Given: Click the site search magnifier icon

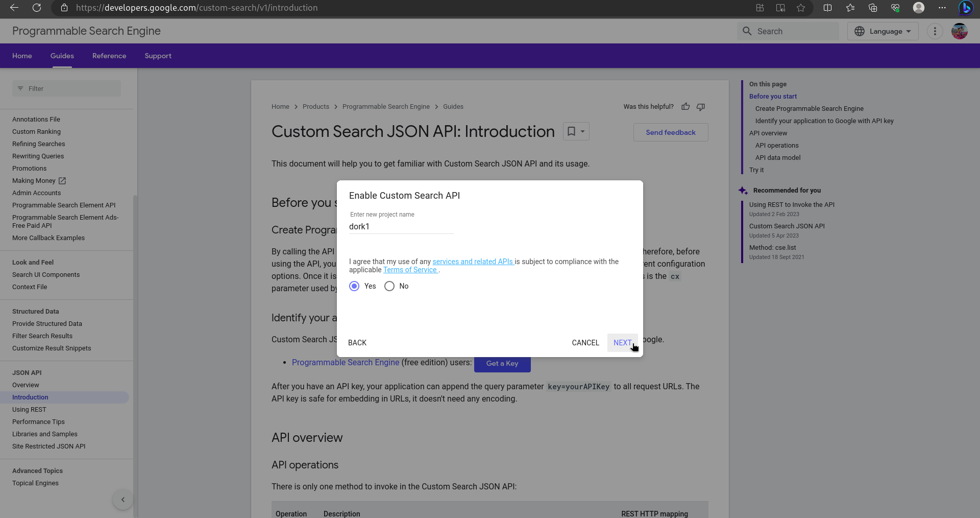Looking at the screenshot, I should tap(747, 31).
